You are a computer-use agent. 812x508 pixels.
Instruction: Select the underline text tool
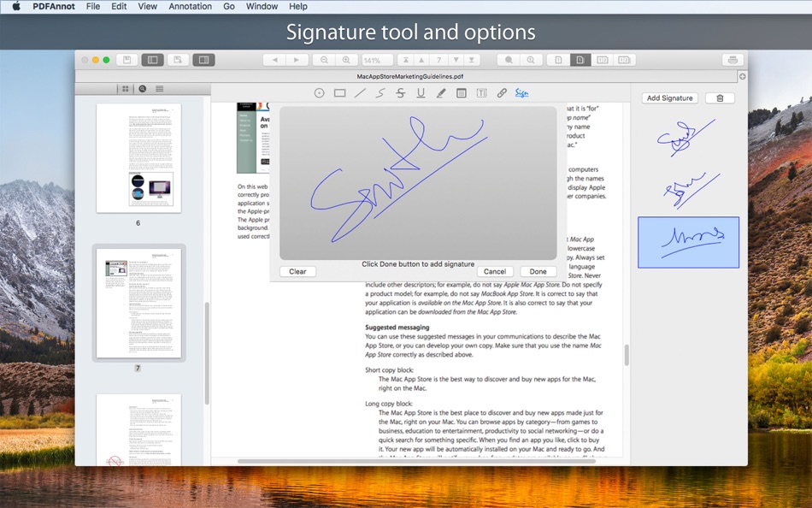421,93
